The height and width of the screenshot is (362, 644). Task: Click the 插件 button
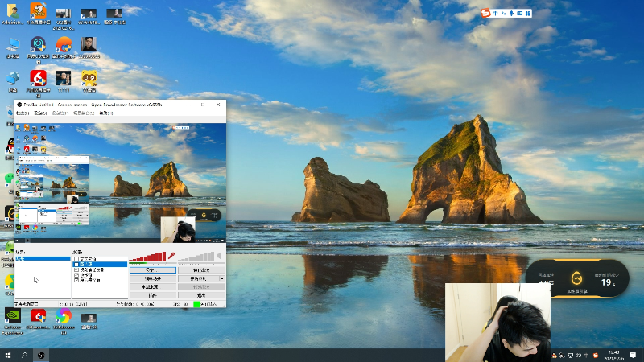click(x=153, y=295)
